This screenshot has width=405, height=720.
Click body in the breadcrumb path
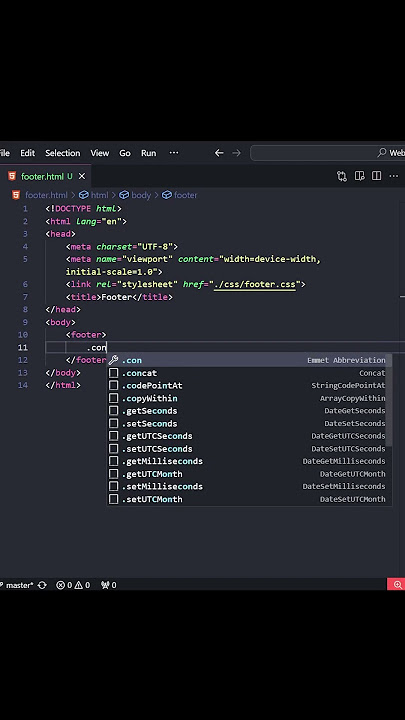click(141, 195)
